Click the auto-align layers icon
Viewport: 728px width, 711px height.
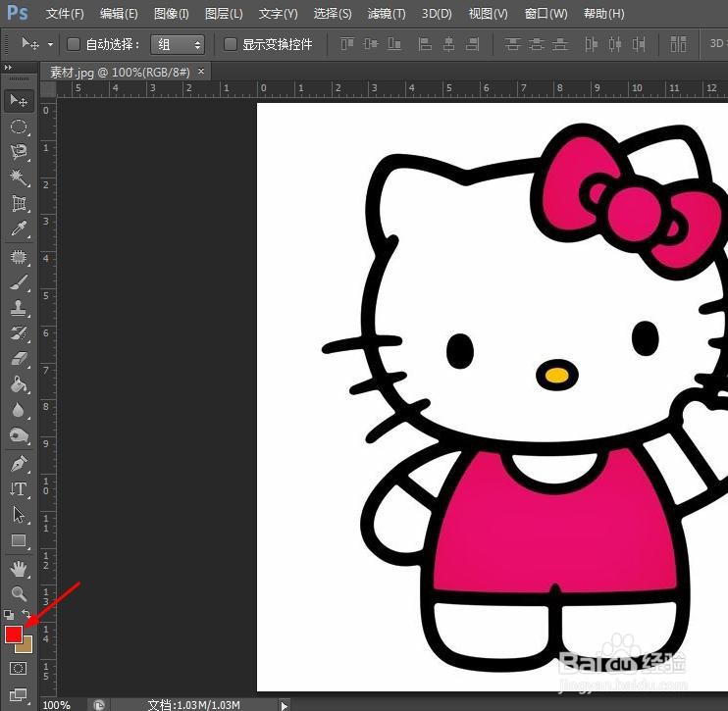click(678, 44)
